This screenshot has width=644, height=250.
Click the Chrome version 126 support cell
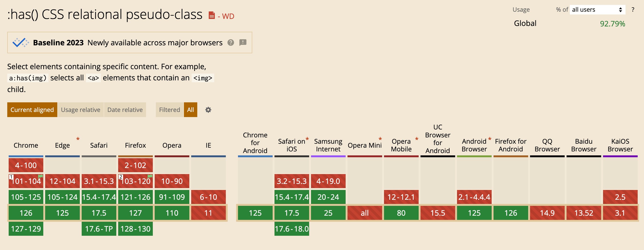click(x=26, y=213)
